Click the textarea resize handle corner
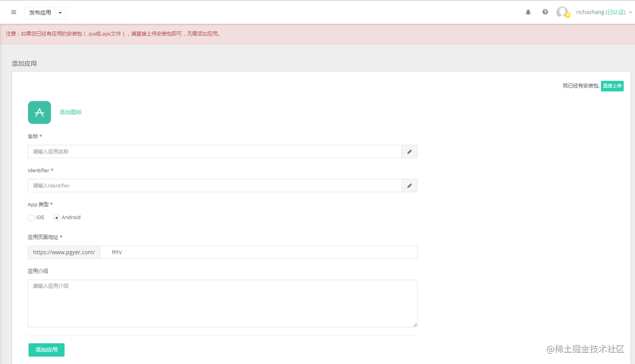 click(415, 325)
